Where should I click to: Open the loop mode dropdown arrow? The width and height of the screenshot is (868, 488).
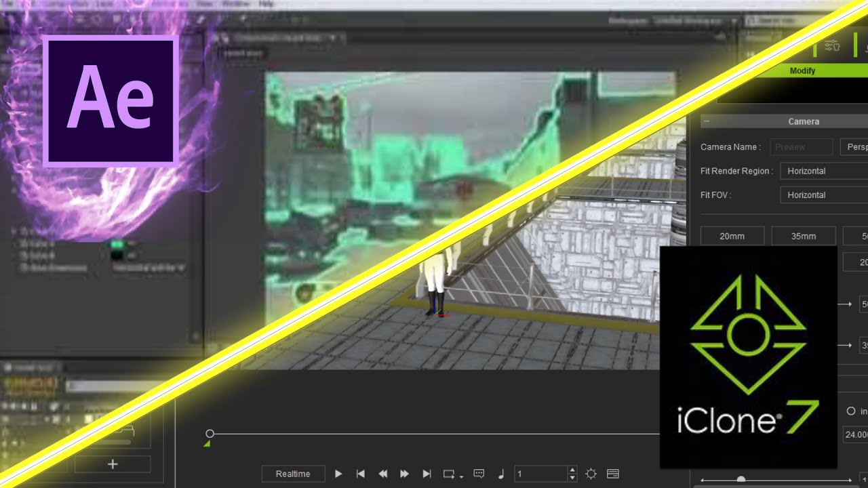(462, 476)
